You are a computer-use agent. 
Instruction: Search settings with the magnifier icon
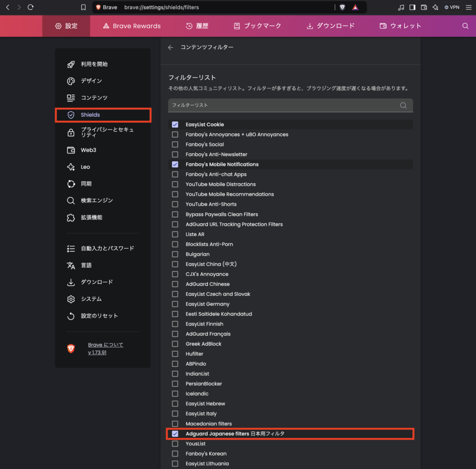[x=465, y=26]
